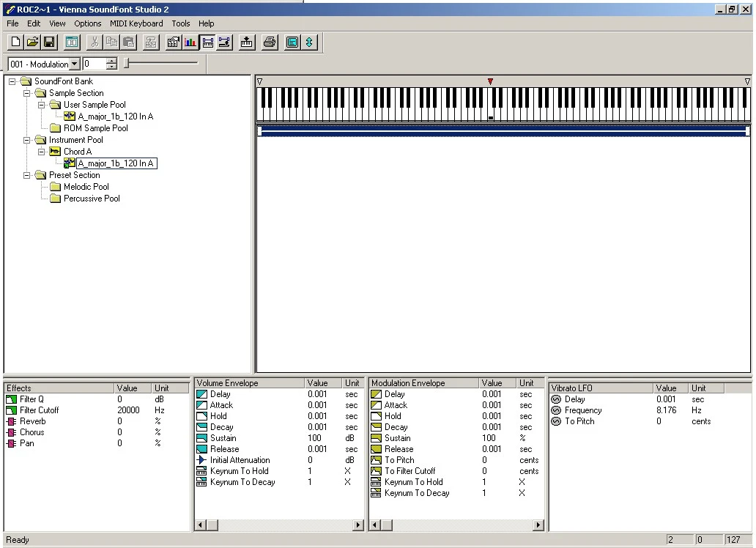756x548 pixels.
Task: Open the Tools menu
Action: point(181,23)
